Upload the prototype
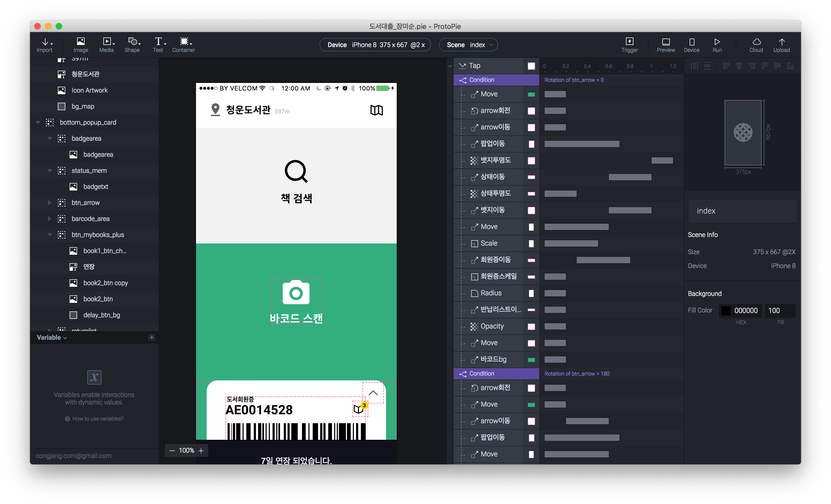Viewport: 831px width, 504px height. click(x=781, y=45)
